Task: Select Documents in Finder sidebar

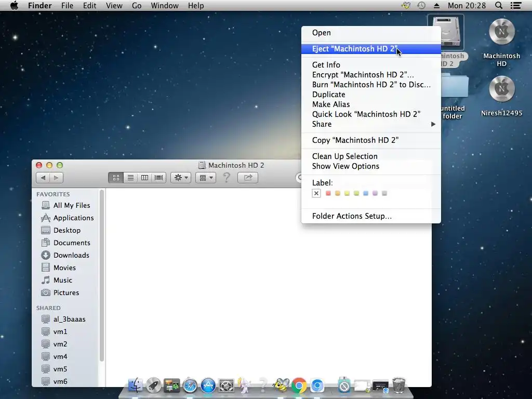Action: (x=66, y=243)
